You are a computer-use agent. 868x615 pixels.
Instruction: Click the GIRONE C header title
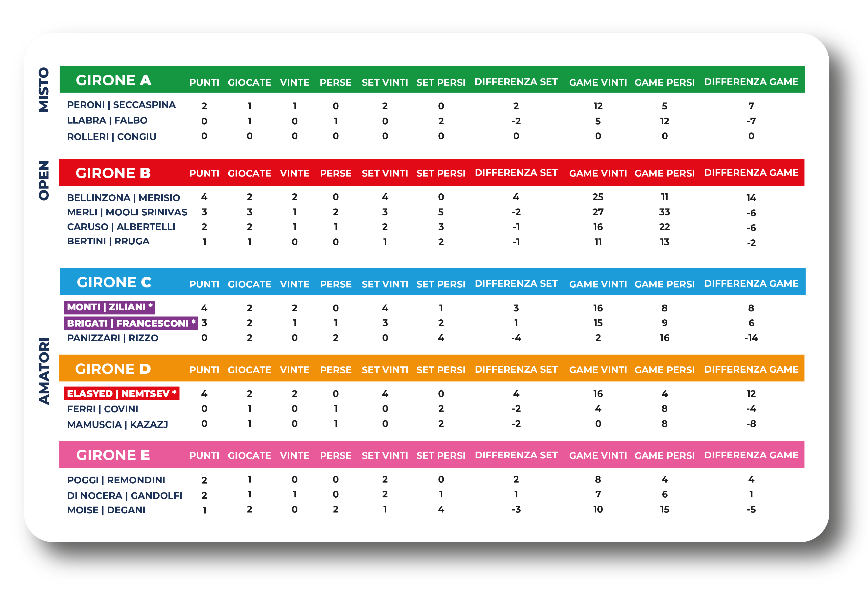point(114,282)
